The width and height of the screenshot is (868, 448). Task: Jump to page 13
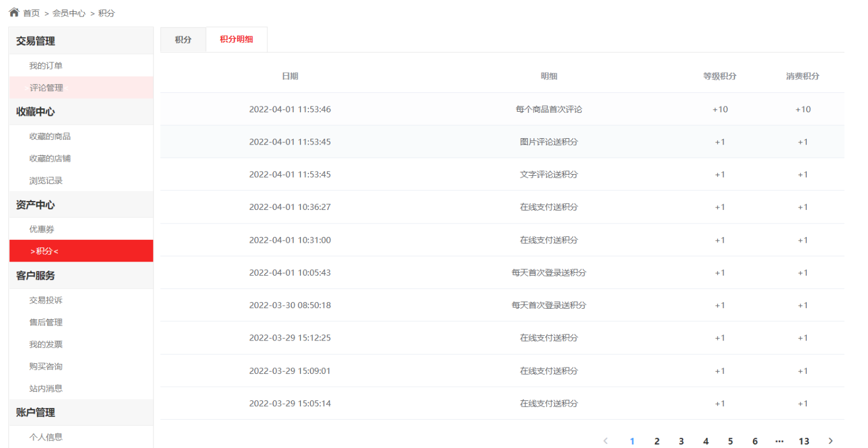(x=804, y=441)
